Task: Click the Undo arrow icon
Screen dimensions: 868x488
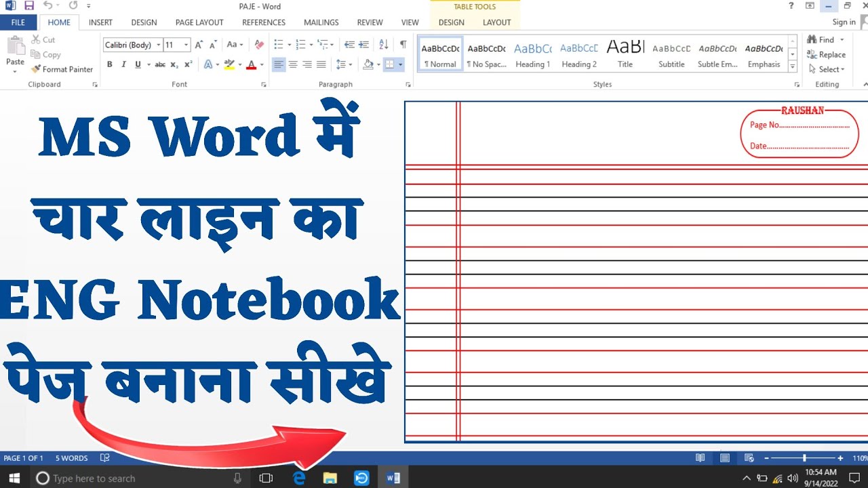Action: point(47,6)
